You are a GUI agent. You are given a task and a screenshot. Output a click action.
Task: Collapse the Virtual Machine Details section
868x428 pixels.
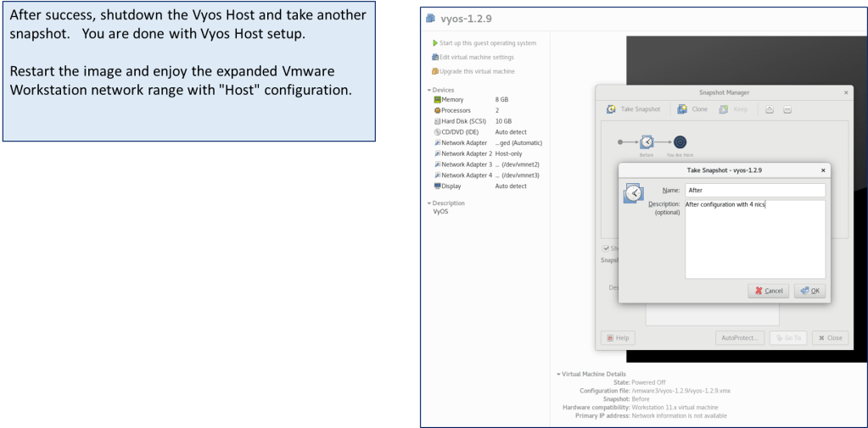pyautogui.click(x=558, y=374)
